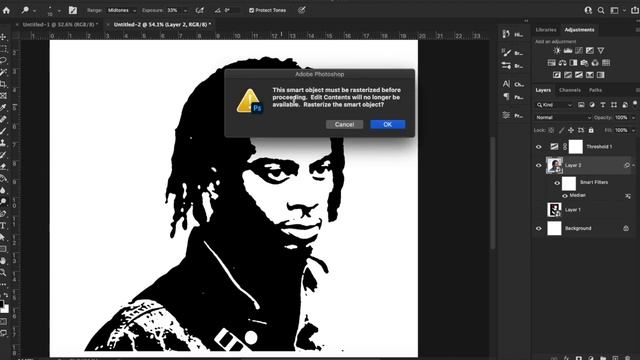Image resolution: width=640 pixels, height=360 pixels.
Task: Add a Threshold adjustment
Action: (579, 75)
